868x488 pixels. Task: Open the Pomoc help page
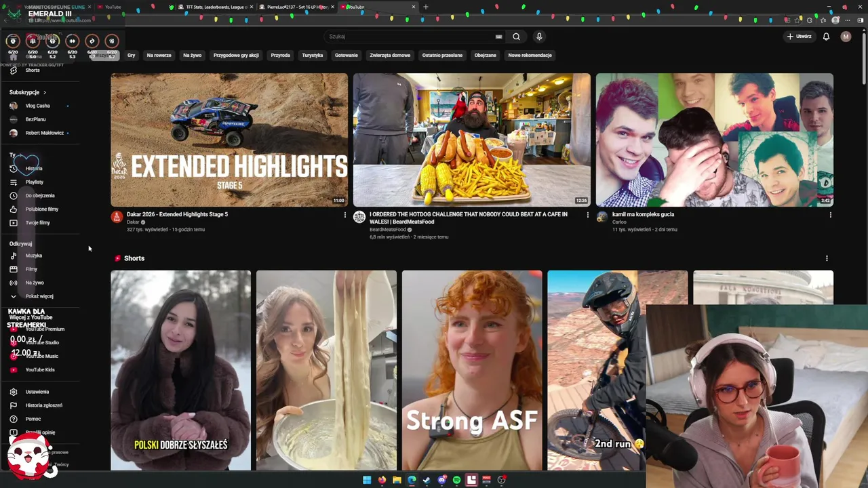coord(33,419)
